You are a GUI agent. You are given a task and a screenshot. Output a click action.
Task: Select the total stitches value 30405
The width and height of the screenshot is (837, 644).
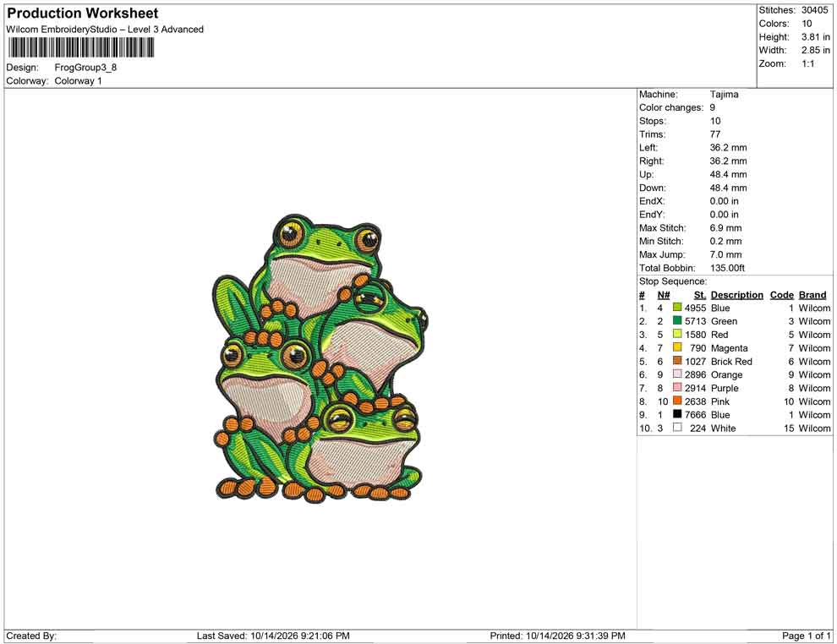(x=814, y=10)
